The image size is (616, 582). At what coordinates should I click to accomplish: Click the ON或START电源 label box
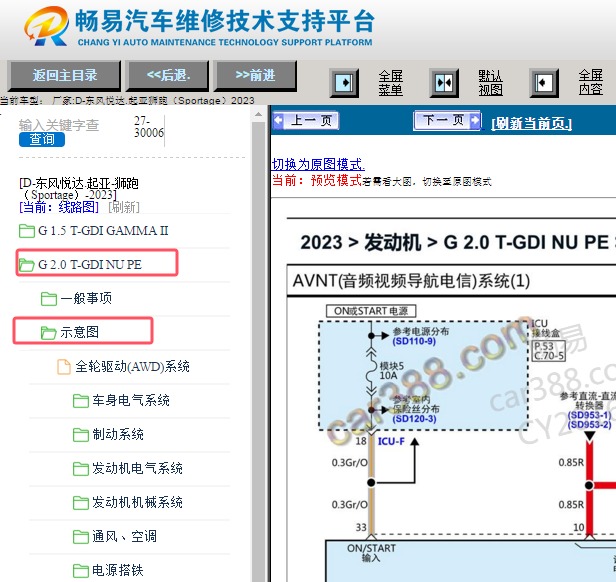coord(371,311)
